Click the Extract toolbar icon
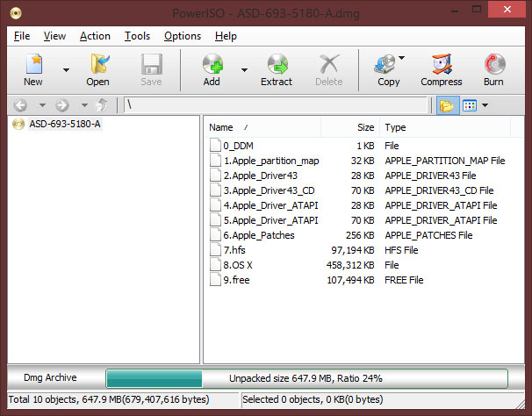 (x=277, y=64)
